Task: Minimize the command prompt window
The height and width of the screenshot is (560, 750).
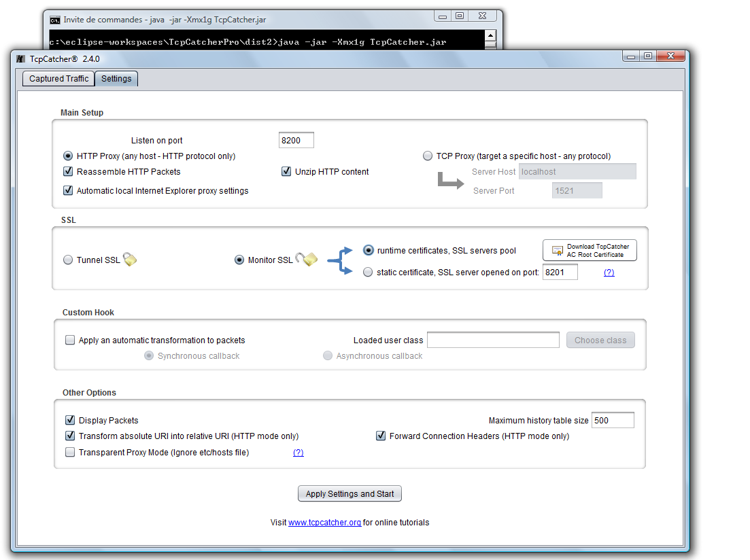Action: click(443, 16)
